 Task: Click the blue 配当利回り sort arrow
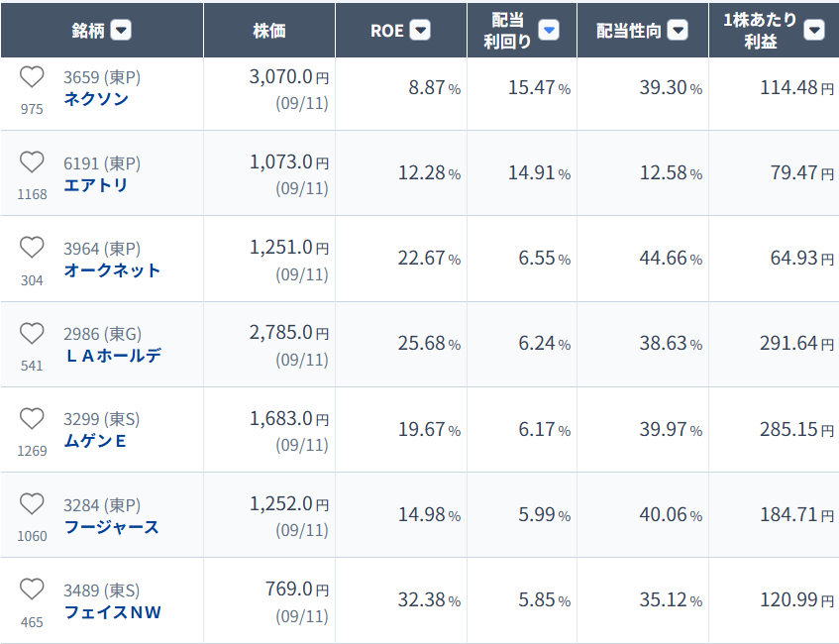pyautogui.click(x=549, y=30)
